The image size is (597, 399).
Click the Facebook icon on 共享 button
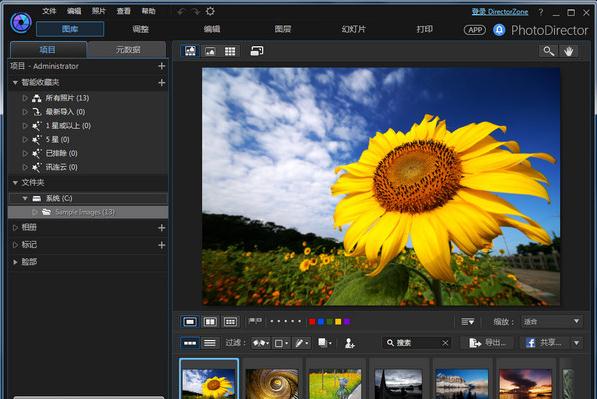[531, 343]
